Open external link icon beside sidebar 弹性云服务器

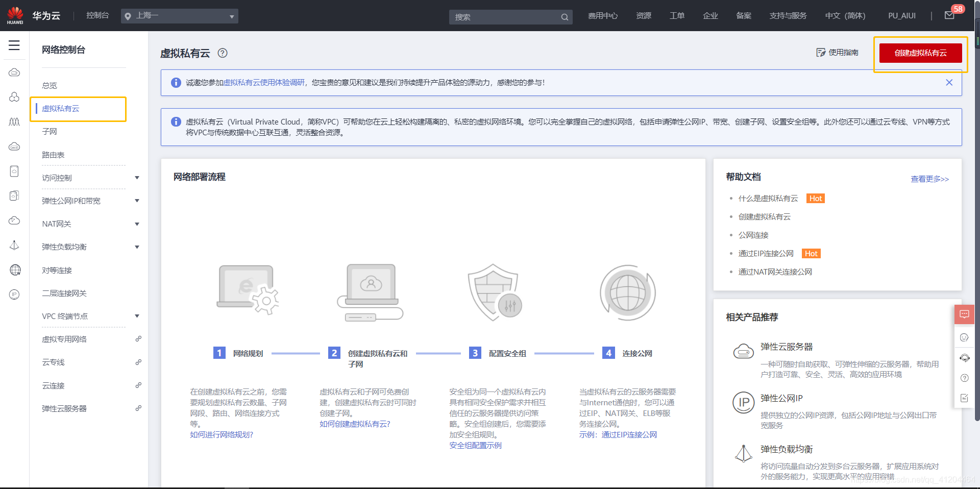click(138, 408)
